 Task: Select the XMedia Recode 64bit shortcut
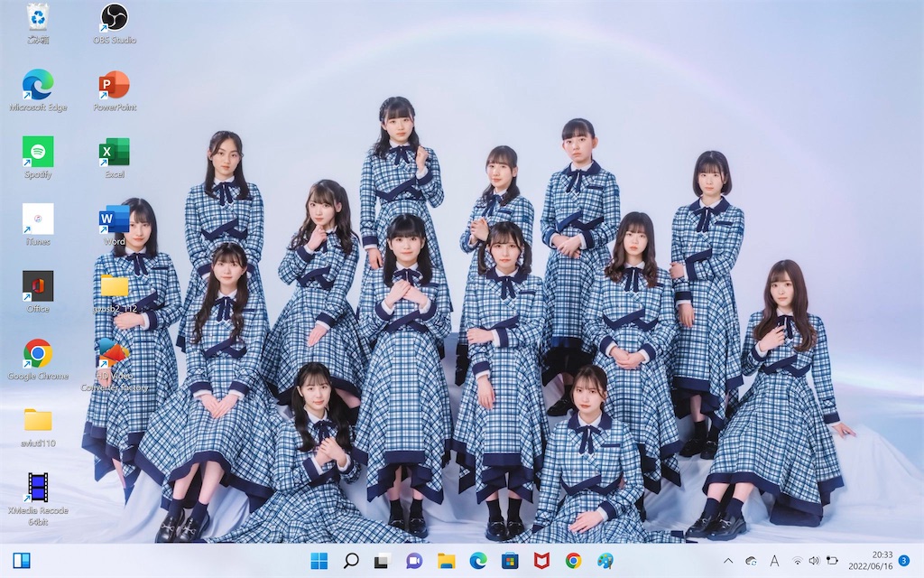pyautogui.click(x=38, y=499)
